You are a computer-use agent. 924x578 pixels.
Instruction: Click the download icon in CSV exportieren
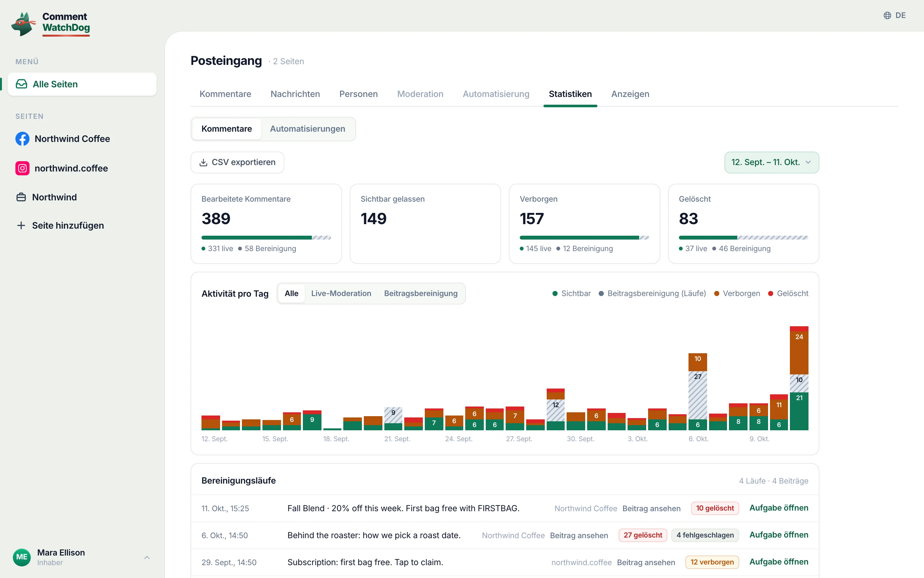[203, 162]
